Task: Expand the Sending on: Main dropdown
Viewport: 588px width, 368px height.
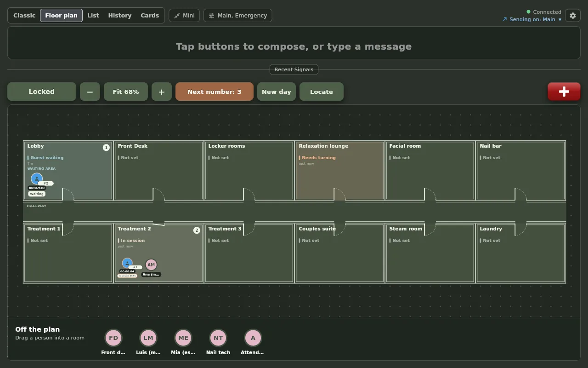Action: click(x=532, y=19)
